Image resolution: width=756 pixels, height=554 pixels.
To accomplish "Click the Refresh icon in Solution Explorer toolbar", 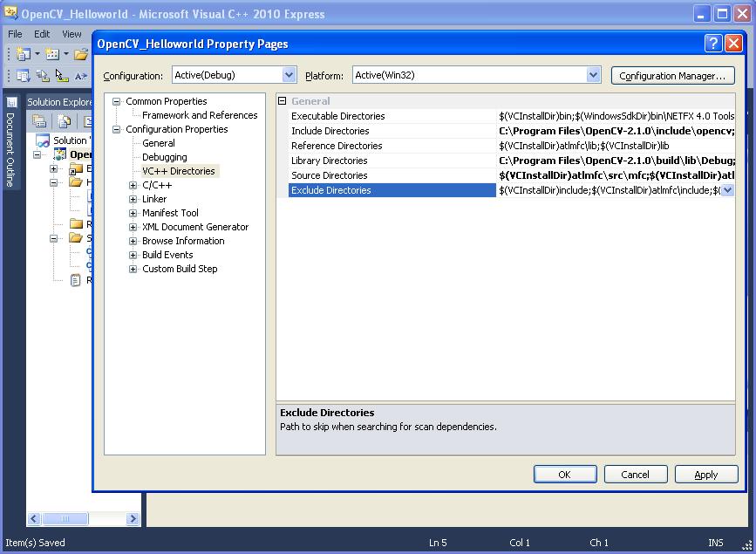I will point(86,120).
